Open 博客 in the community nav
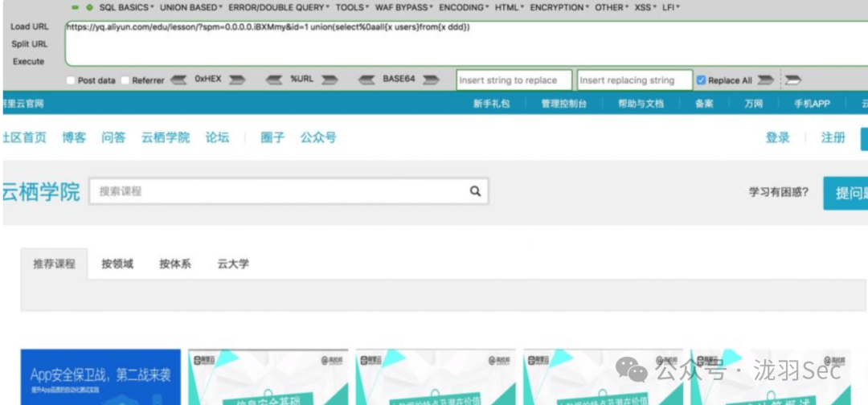This screenshot has height=405, width=868. [x=74, y=137]
